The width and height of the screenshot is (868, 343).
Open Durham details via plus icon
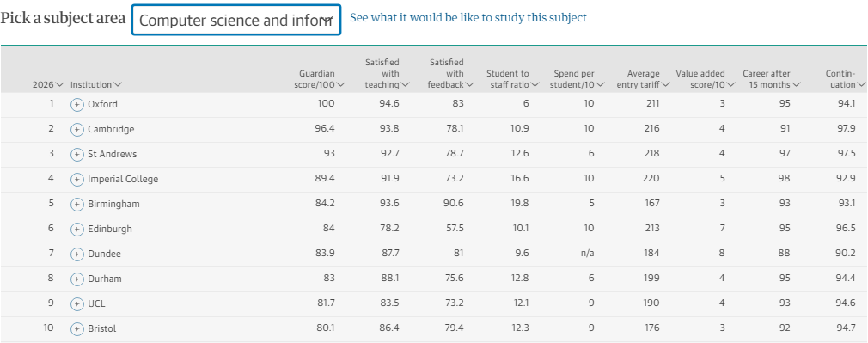coord(77,279)
